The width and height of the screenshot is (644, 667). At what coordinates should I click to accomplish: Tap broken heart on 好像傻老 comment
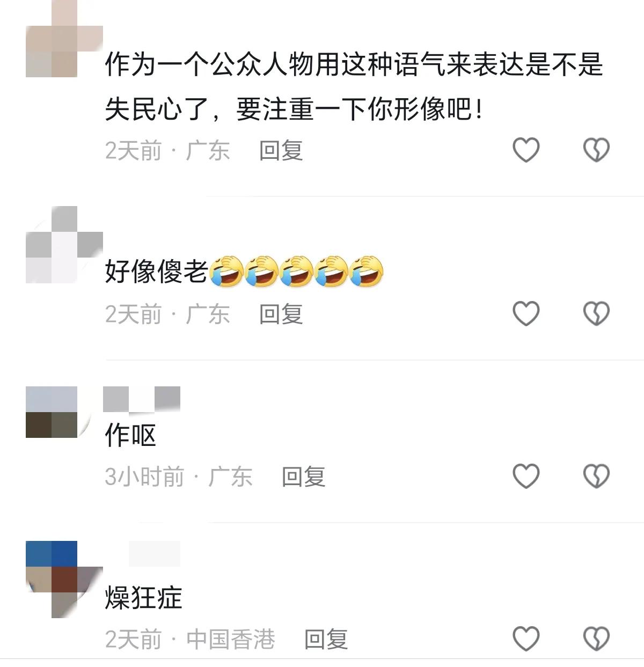pos(596,313)
